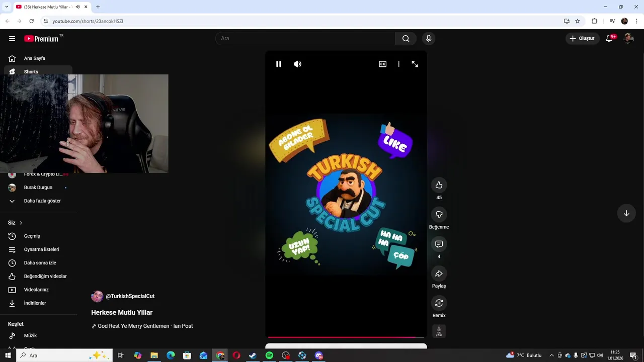644x362 pixels.
Task: Visit the @TurkishSpecialCut channel
Action: 130,296
